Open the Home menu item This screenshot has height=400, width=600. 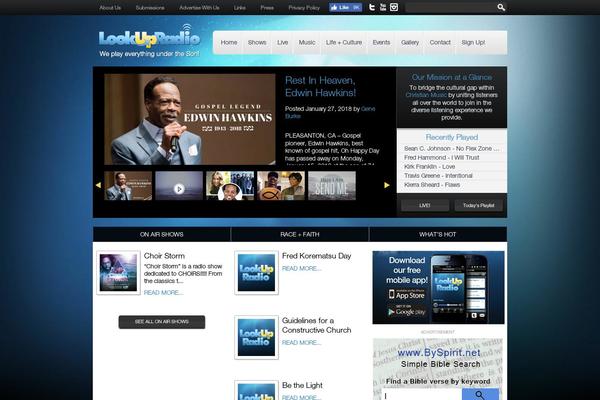[229, 42]
